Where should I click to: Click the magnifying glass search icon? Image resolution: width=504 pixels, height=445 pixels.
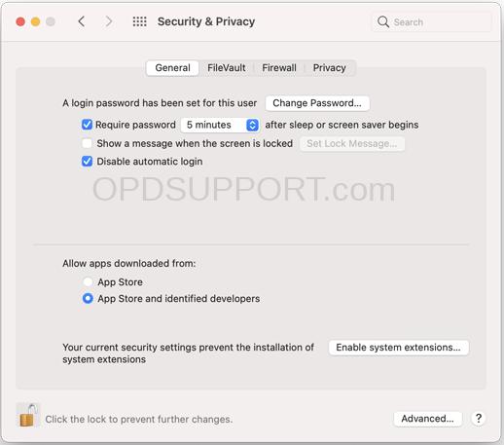pyautogui.click(x=383, y=22)
